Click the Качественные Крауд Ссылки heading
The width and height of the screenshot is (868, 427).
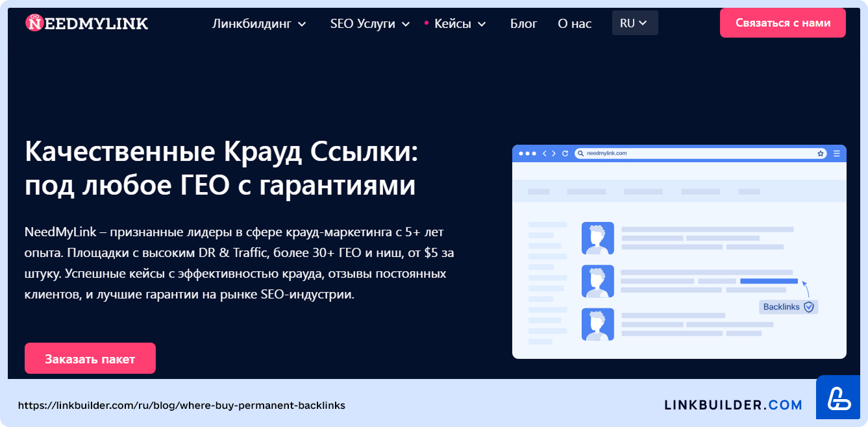(221, 169)
